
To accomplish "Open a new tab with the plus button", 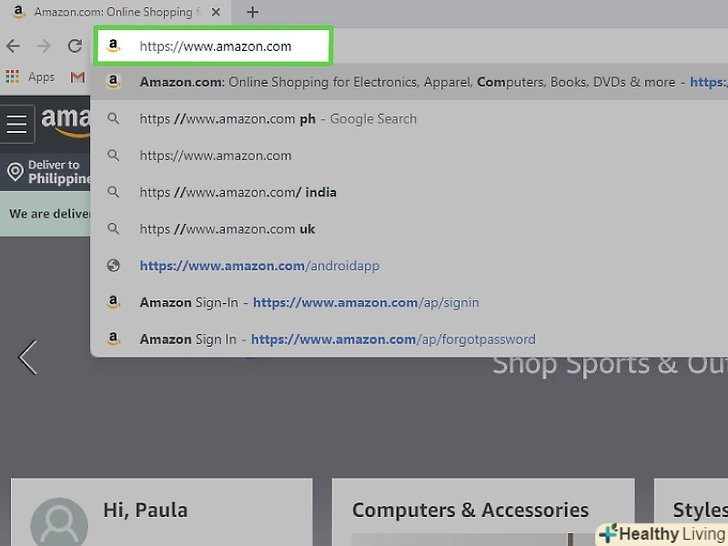I will (253, 12).
